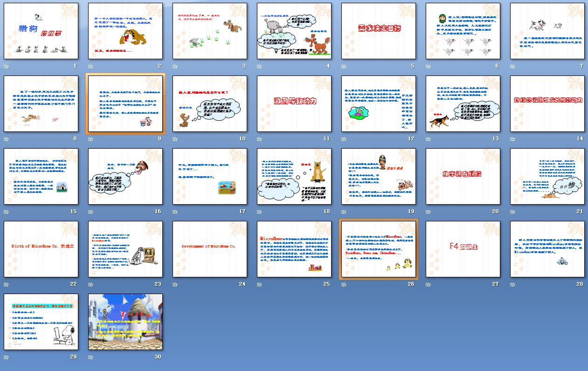This screenshot has width=588, height=371.
Task: Select slide 10 with the thought-bubble dog
Action: (x=210, y=103)
